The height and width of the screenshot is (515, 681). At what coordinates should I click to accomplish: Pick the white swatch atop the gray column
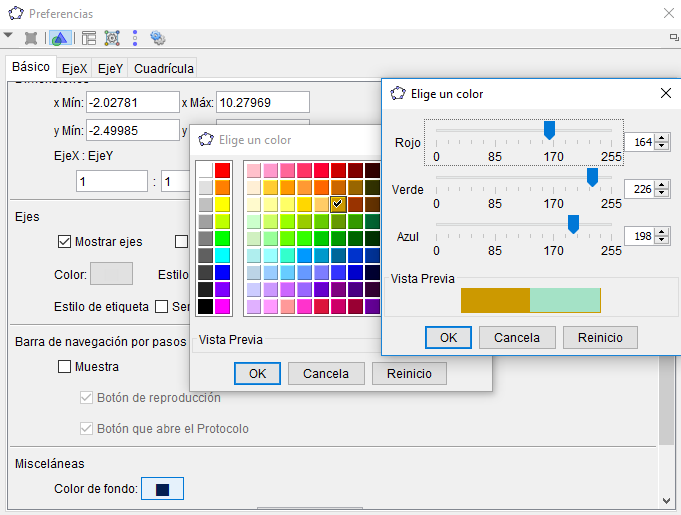205,170
